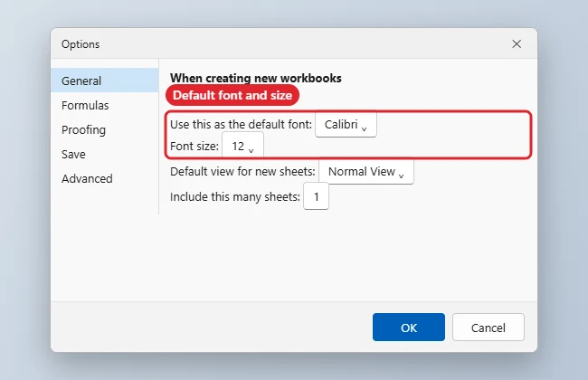Viewport: 588px width, 380px height.
Task: Click the 'Include this many sheets:' label
Action: coord(235,196)
